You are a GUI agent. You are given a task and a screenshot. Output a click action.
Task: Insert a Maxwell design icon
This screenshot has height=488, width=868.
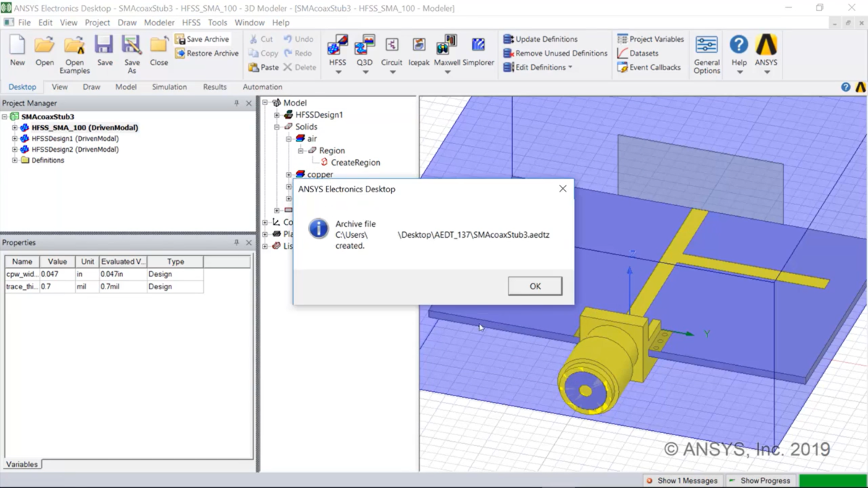447,45
